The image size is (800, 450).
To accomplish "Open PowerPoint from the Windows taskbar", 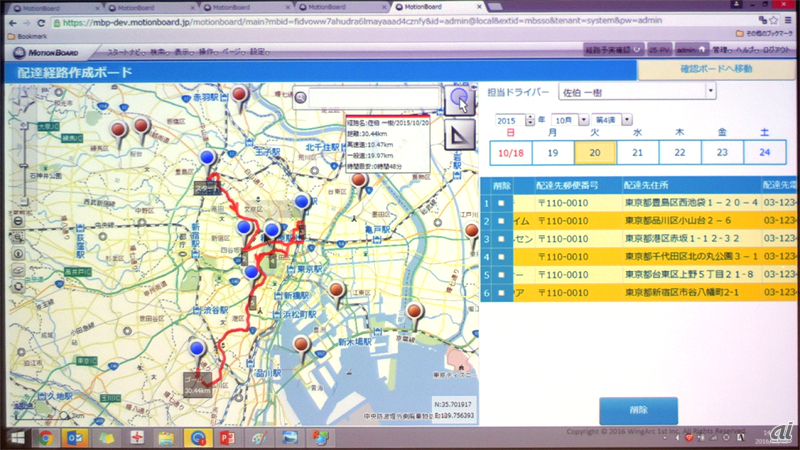I will (x=229, y=438).
